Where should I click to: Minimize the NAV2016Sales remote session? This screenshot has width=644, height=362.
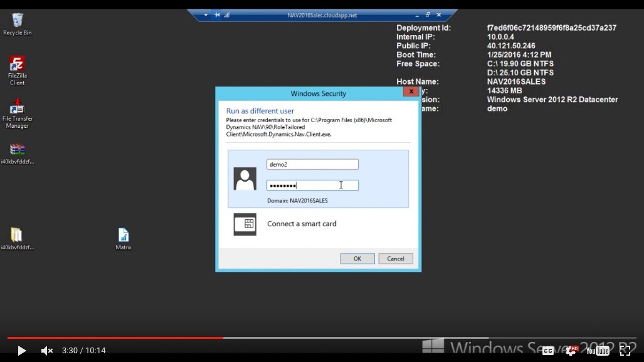417,15
